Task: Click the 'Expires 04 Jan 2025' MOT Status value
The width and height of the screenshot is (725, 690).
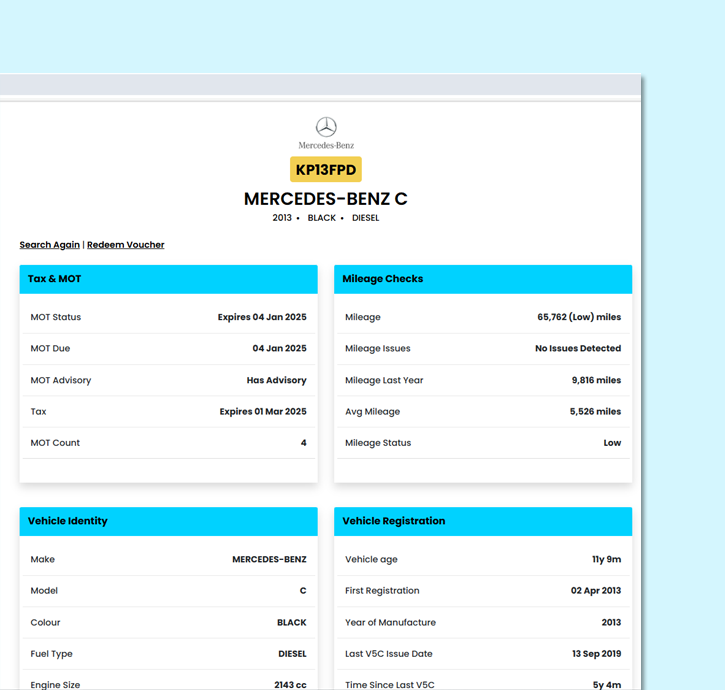Action: pyautogui.click(x=262, y=317)
